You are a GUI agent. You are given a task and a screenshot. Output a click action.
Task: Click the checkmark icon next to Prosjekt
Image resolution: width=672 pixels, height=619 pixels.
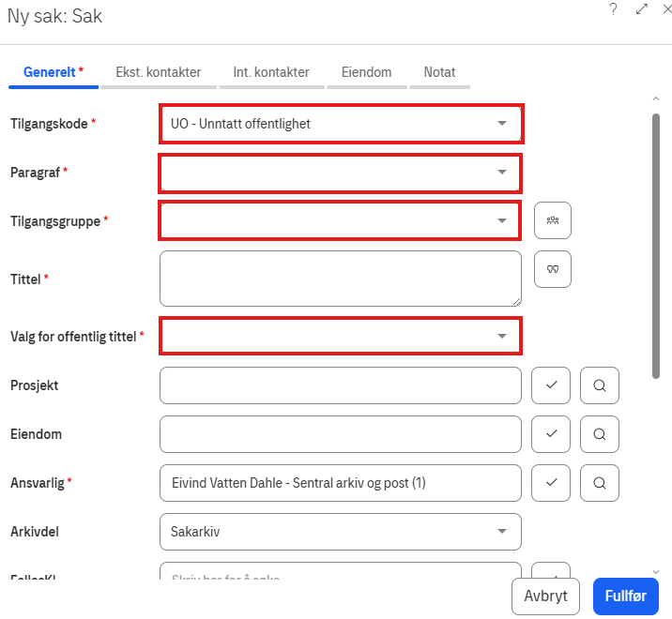coord(551,385)
